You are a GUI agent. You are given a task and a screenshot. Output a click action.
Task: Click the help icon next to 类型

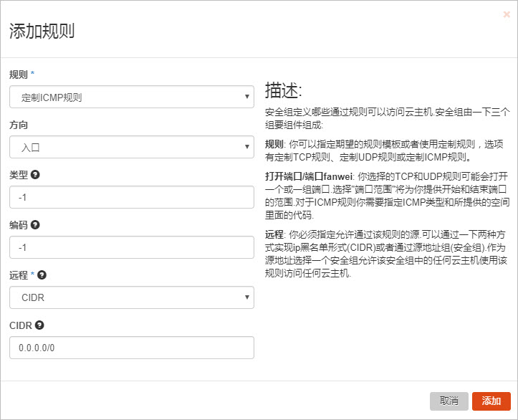coord(35,174)
